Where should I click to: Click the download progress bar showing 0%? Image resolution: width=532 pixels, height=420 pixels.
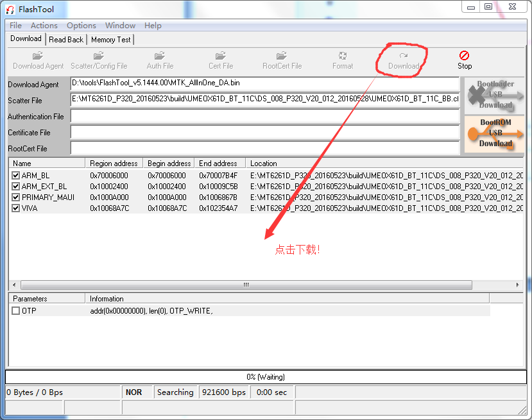(265, 376)
